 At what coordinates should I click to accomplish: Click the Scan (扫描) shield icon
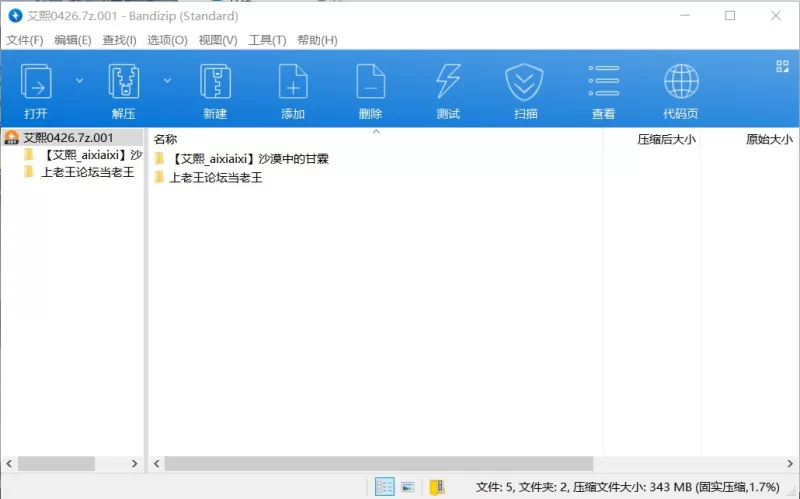click(524, 82)
